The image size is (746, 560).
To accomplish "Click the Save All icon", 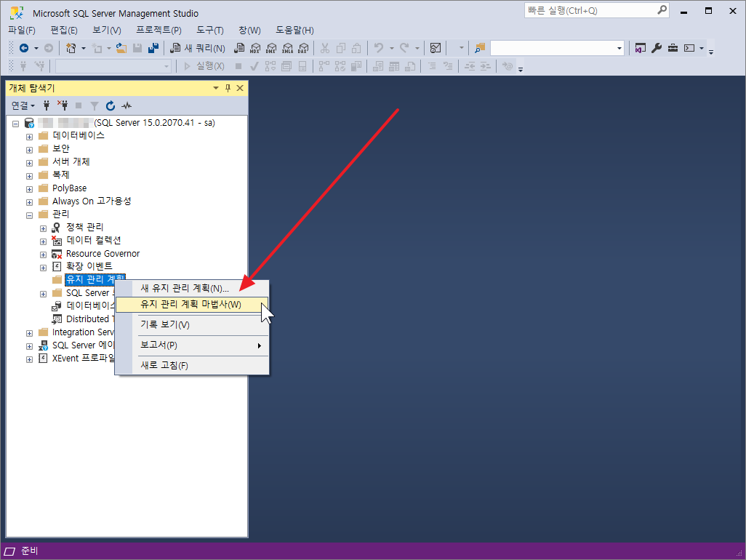I will (x=153, y=48).
